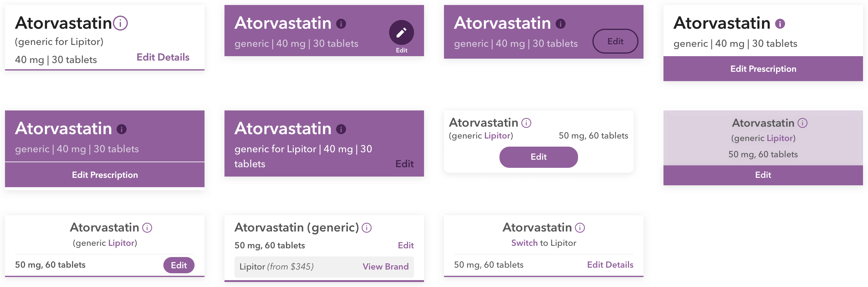Viewport: 868px width, 287px height.
Task: Click Edit Details on Switch to Lipitor card
Action: tap(610, 265)
